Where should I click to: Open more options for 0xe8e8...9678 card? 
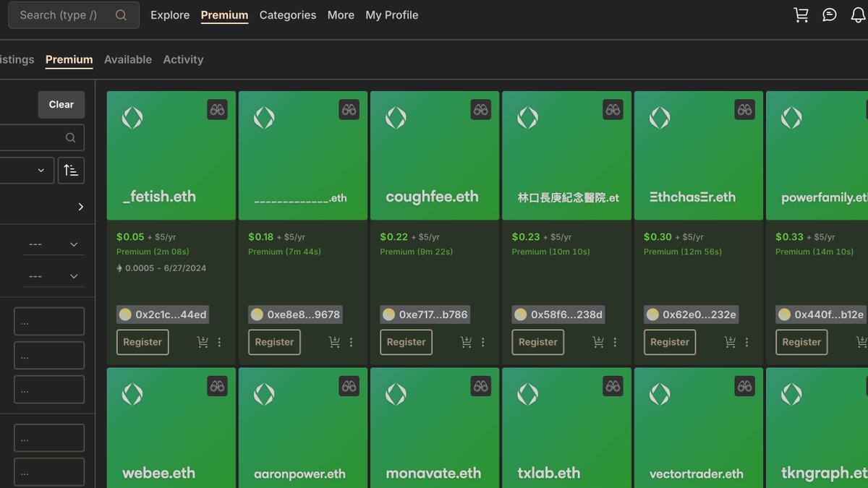pos(352,342)
